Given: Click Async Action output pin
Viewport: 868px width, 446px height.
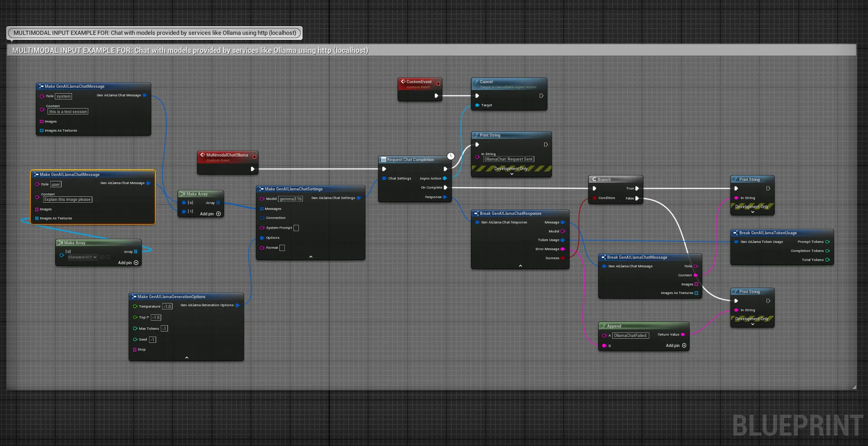Looking at the screenshot, I should (x=445, y=179).
